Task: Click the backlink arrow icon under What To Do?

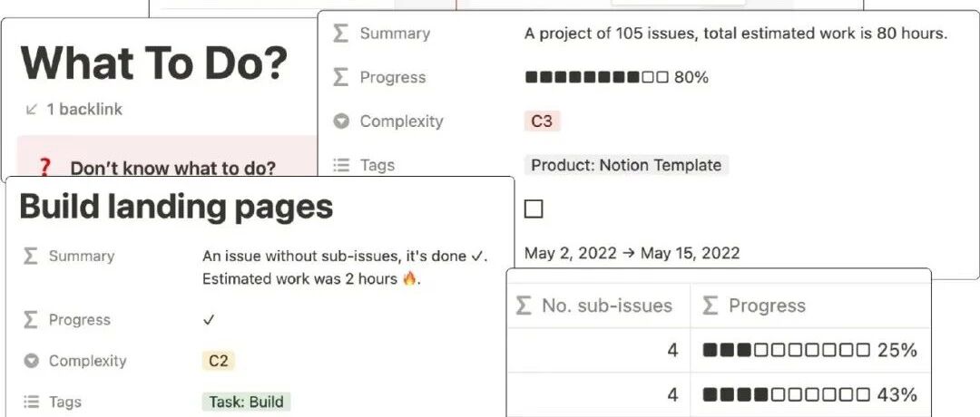Action: click(31, 110)
